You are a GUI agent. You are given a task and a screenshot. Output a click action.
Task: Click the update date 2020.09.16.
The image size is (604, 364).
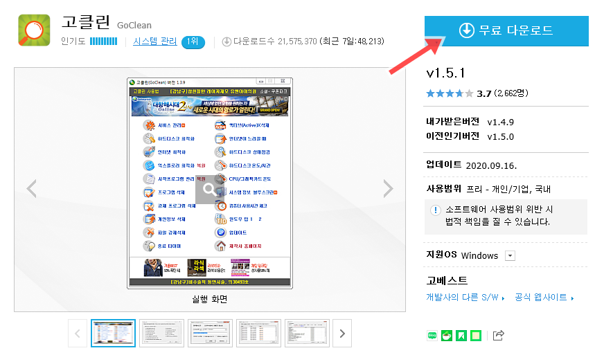[491, 165]
